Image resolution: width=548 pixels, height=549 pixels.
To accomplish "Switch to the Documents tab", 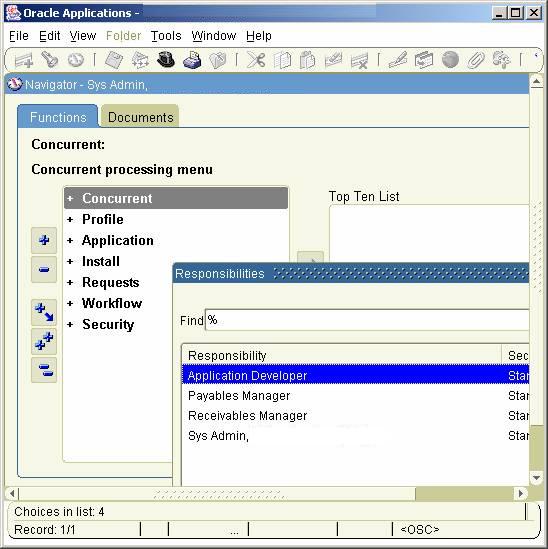I will (140, 117).
